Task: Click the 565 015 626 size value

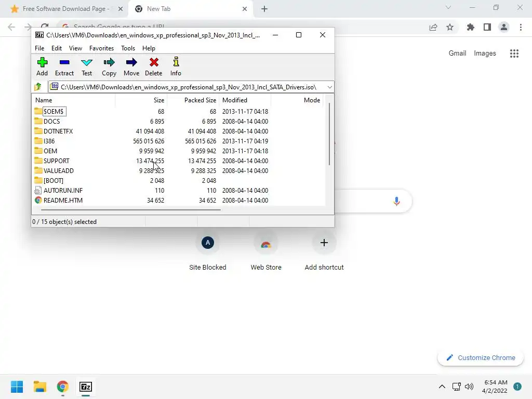Action: click(x=149, y=141)
